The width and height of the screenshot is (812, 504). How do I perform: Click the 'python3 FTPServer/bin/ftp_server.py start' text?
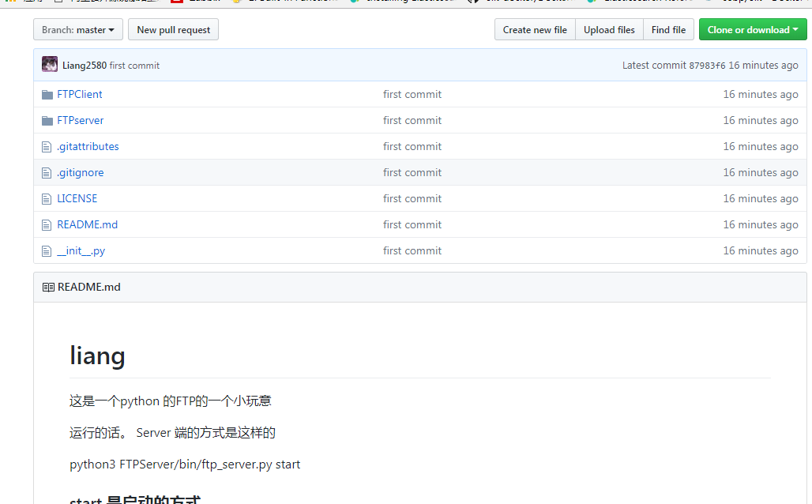185,465
